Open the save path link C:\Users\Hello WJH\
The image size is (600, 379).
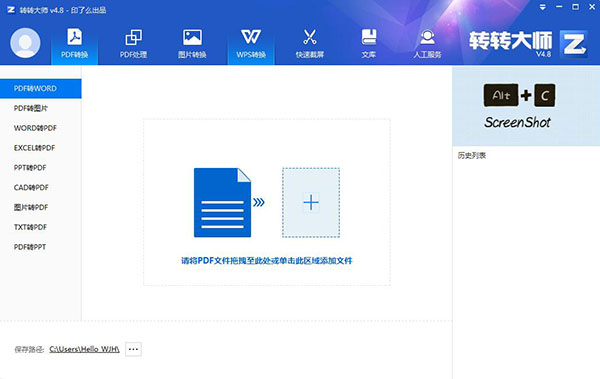click(85, 349)
